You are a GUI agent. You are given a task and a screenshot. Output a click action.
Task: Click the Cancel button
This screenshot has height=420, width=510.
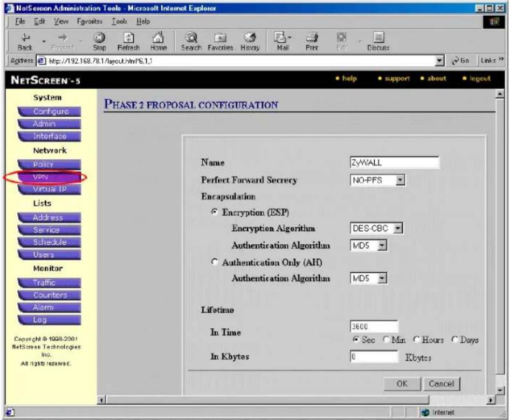click(442, 384)
